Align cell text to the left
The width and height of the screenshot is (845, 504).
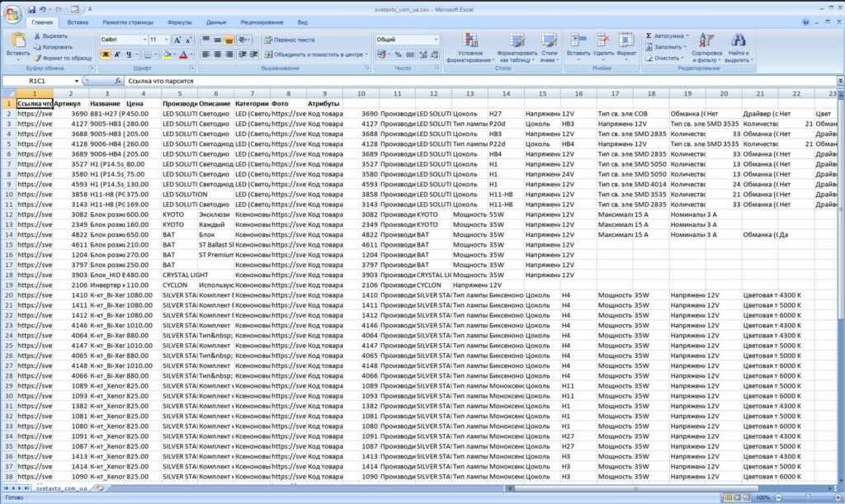(205, 54)
